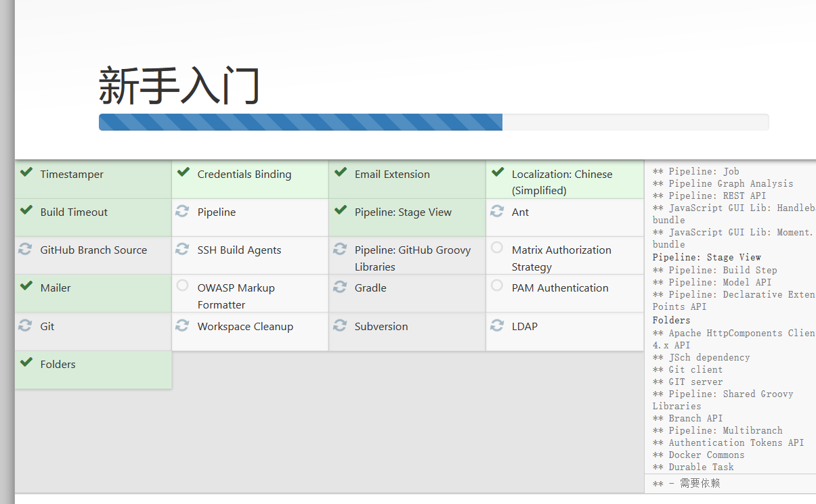The image size is (816, 504).
Task: Click the refresh icon next to LDAP
Action: 497,325
